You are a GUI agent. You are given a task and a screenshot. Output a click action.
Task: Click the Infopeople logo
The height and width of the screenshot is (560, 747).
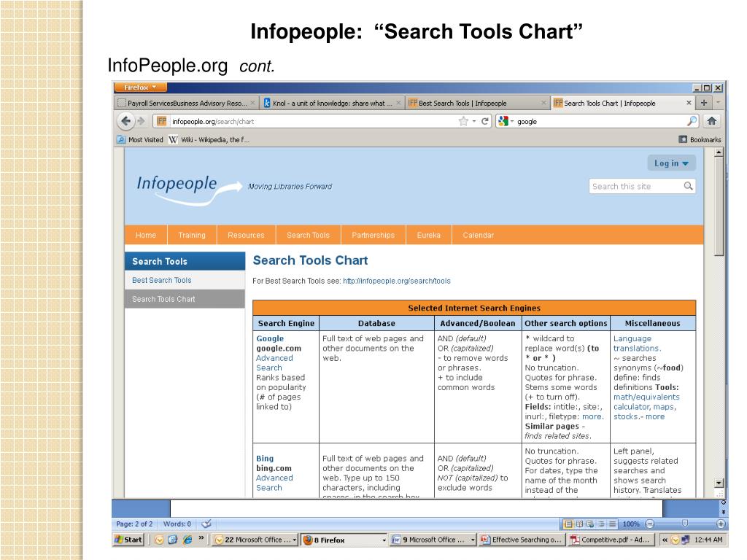pyautogui.click(x=189, y=189)
